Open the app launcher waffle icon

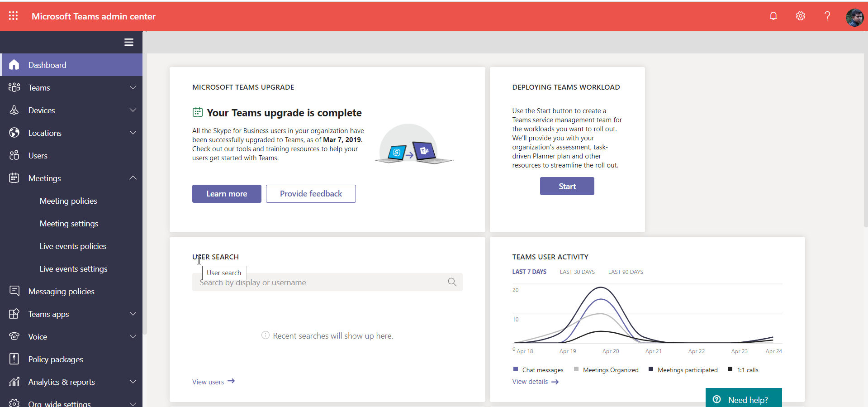click(14, 16)
